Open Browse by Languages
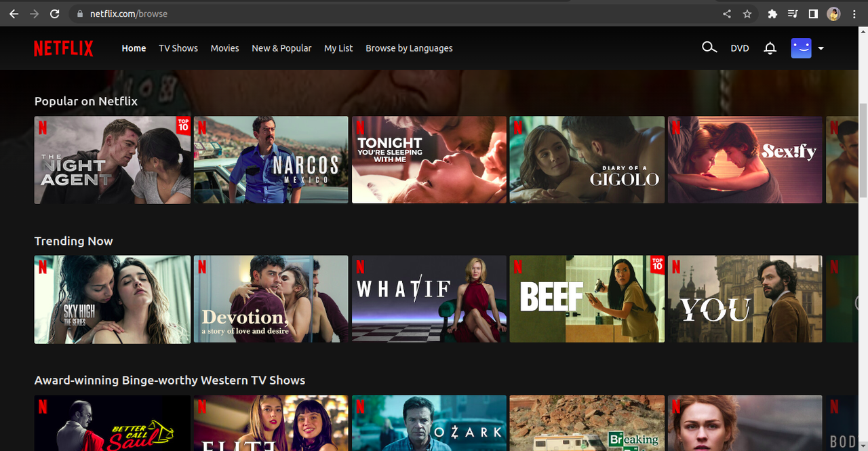 click(409, 48)
